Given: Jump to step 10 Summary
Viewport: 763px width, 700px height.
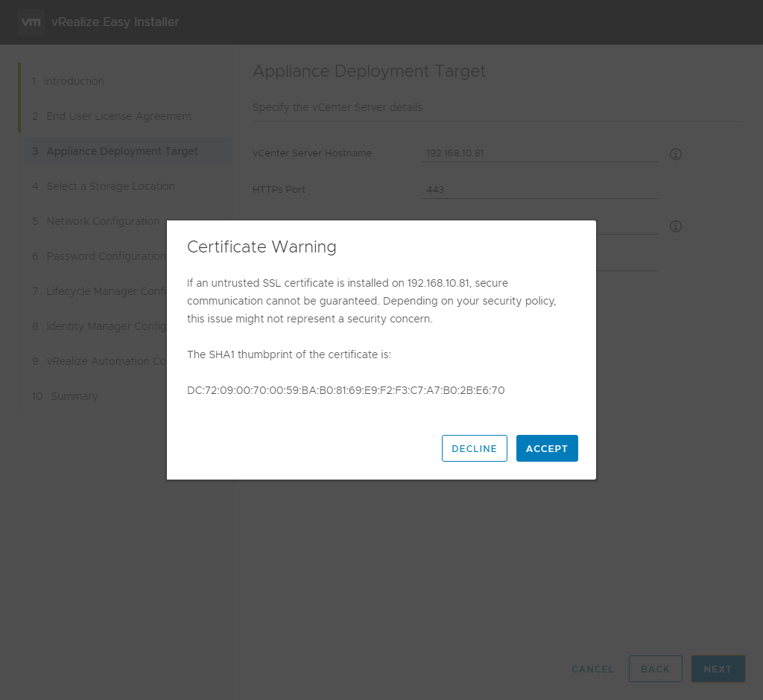Looking at the screenshot, I should click(x=66, y=396).
